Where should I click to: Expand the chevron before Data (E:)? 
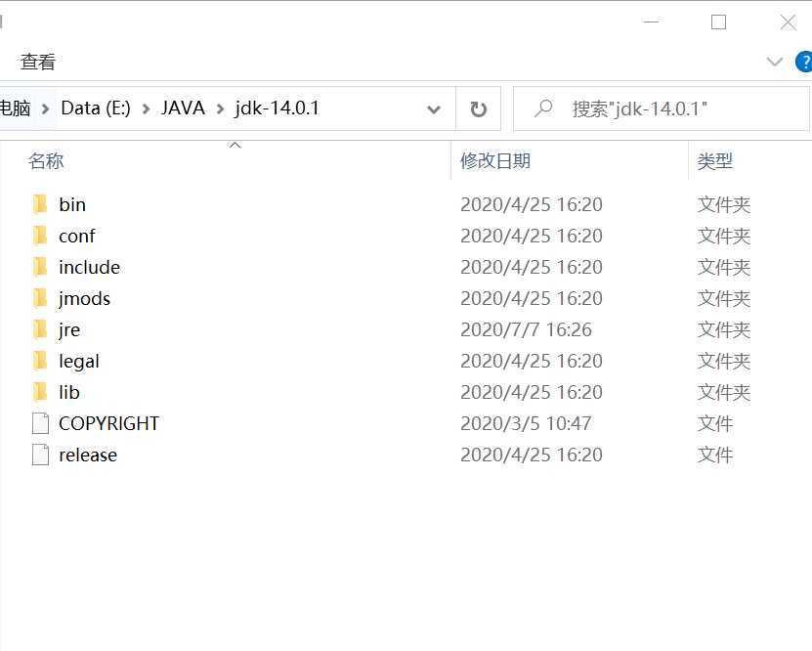46,108
